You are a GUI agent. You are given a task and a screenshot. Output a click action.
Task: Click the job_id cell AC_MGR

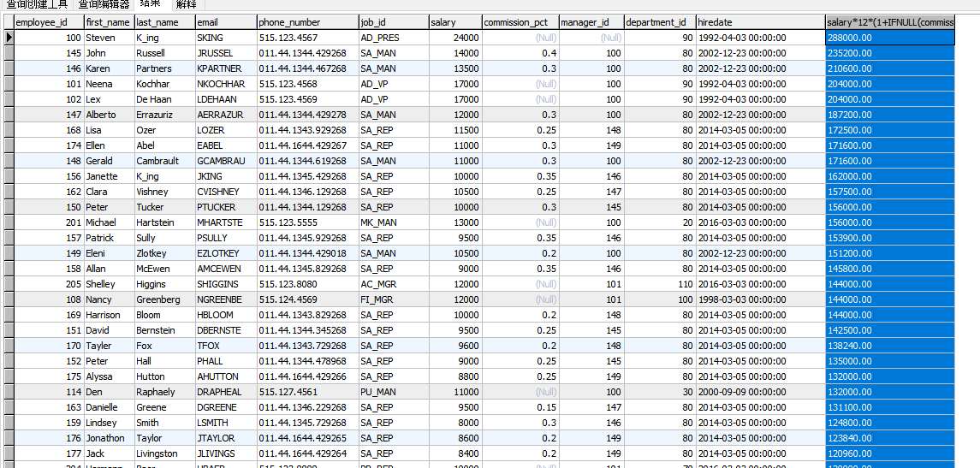click(x=393, y=284)
